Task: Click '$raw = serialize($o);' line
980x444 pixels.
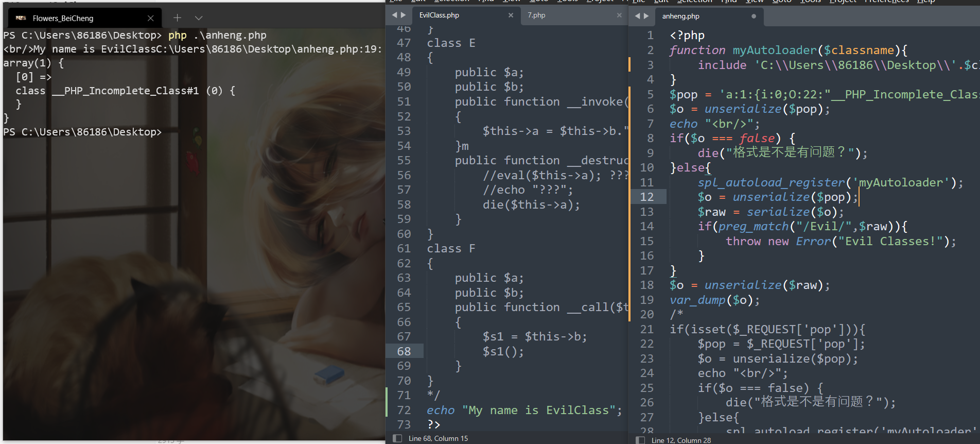Action: [x=771, y=212]
